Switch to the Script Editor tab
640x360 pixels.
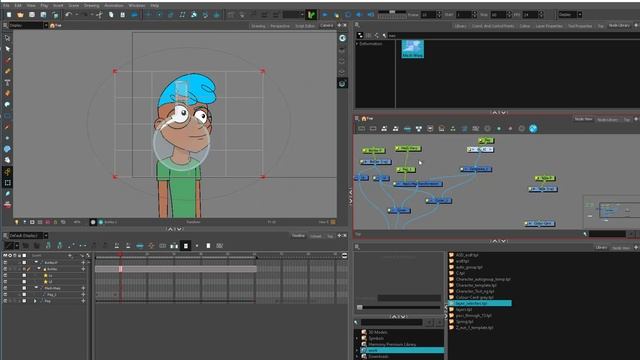305,26
